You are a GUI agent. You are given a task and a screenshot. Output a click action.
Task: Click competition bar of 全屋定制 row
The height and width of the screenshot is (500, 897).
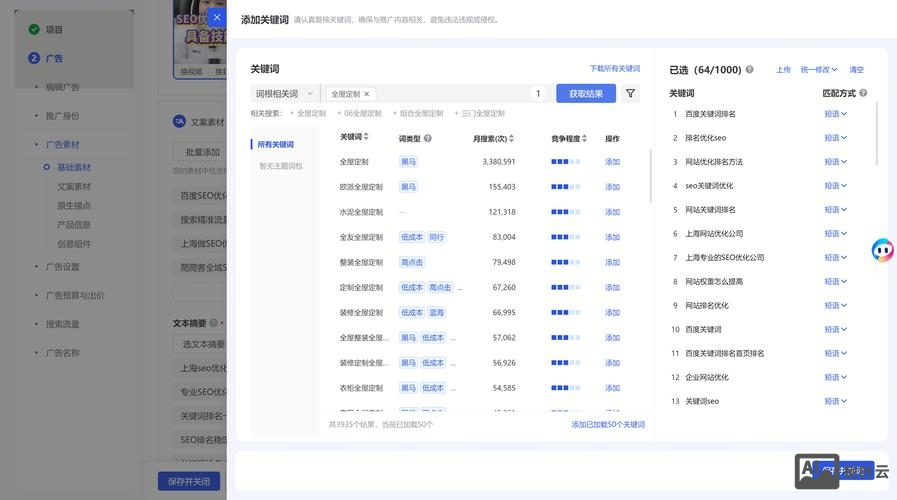tap(565, 162)
